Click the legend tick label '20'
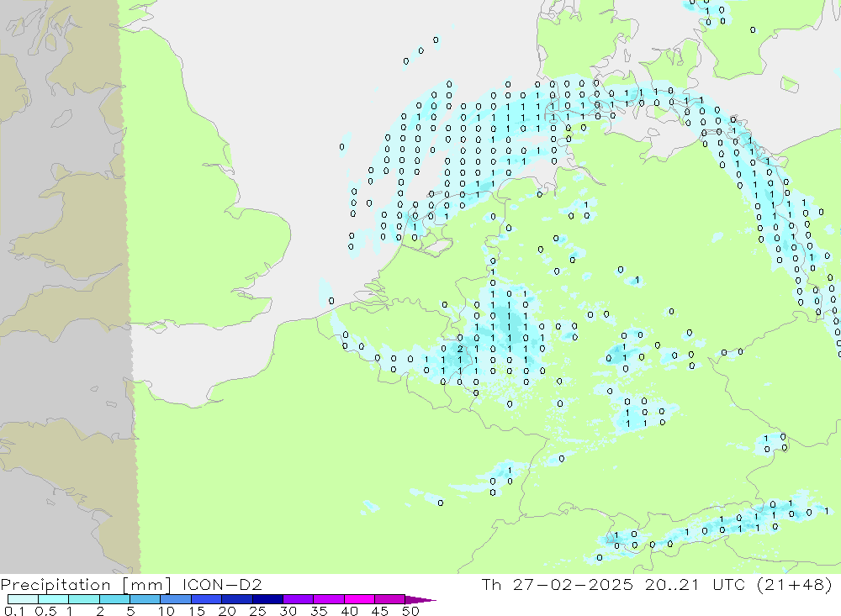 point(227,611)
